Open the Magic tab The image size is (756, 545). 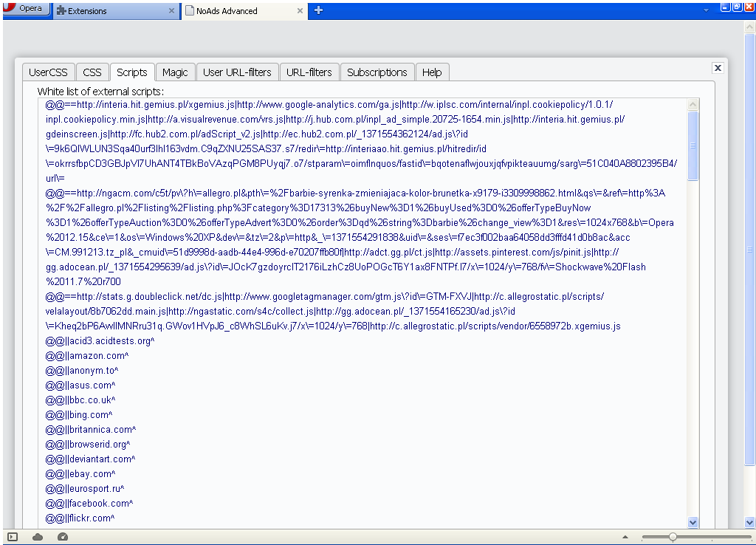175,72
